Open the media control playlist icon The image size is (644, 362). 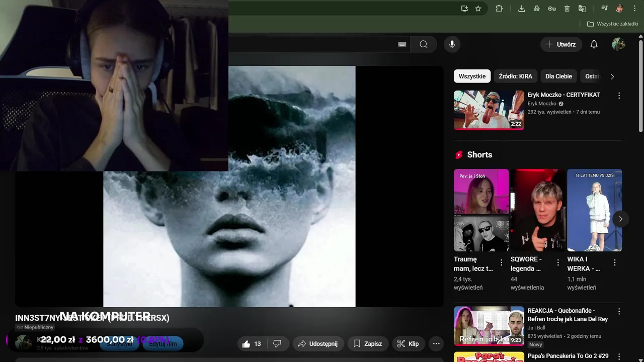point(604,9)
